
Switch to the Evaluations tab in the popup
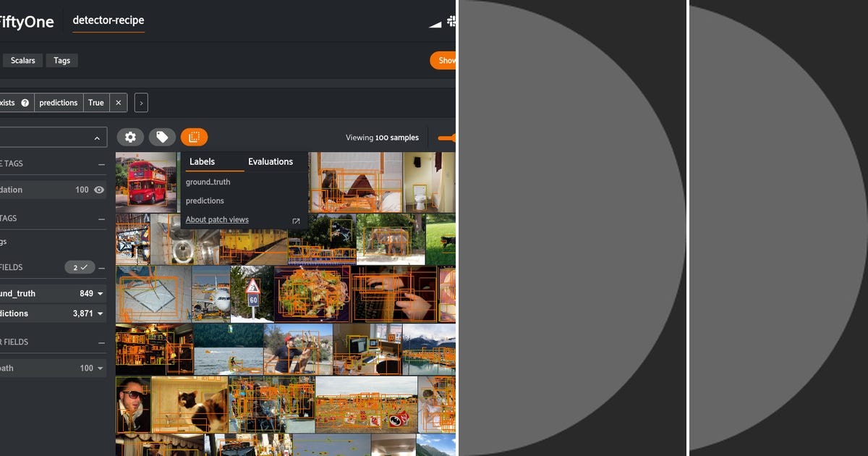(x=272, y=161)
